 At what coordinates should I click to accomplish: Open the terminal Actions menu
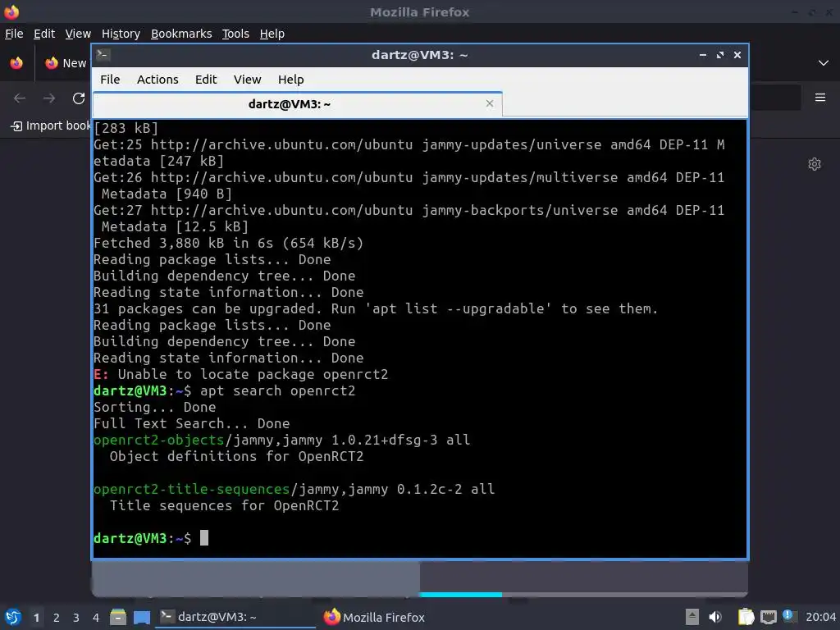(157, 80)
